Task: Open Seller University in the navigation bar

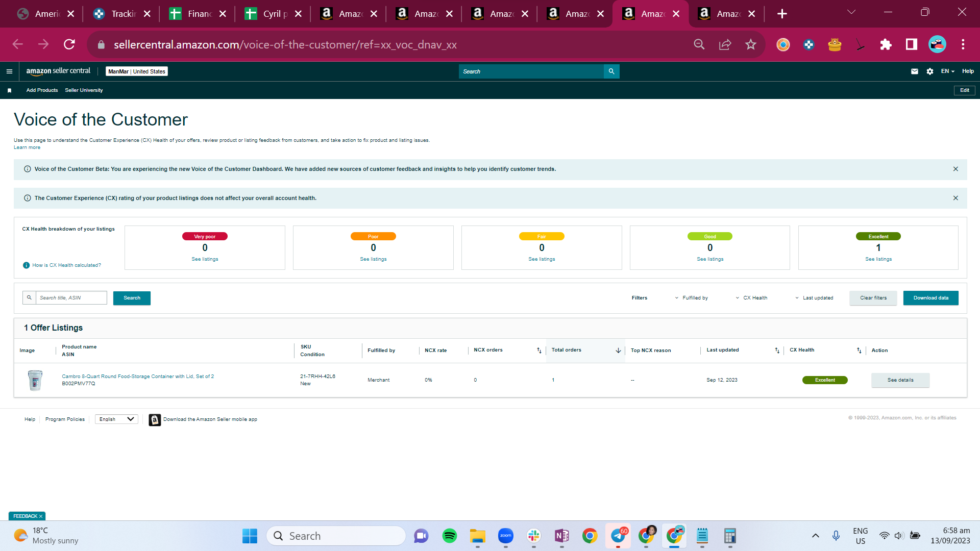Action: (x=84, y=90)
